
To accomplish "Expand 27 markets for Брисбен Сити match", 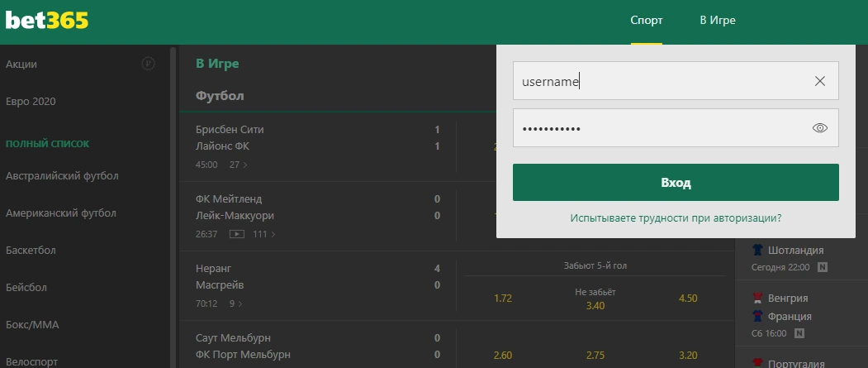I will 239,165.
